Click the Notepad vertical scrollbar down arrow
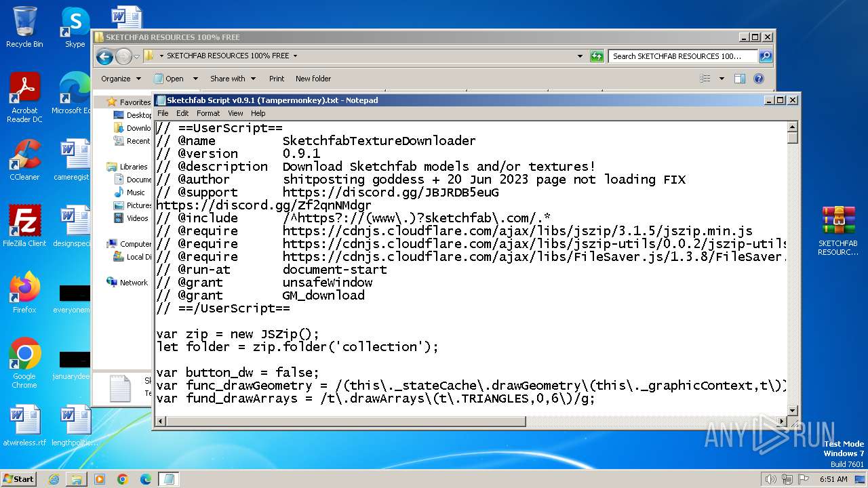Screen dimensions: 868x488 [x=792, y=410]
